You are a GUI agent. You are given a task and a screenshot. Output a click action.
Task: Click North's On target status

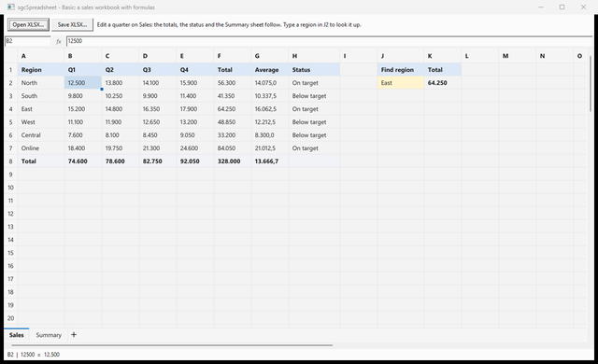pyautogui.click(x=314, y=83)
